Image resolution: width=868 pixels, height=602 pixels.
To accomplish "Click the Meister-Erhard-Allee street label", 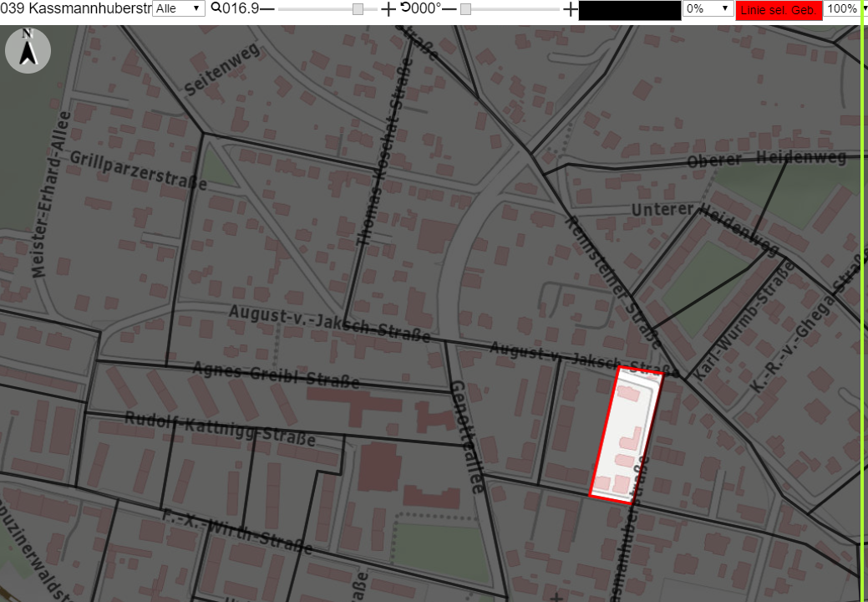I will pos(51,194).
